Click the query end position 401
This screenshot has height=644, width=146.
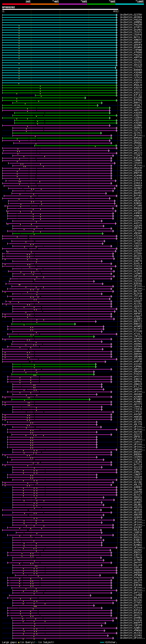pyautogui.click(x=115, y=11)
